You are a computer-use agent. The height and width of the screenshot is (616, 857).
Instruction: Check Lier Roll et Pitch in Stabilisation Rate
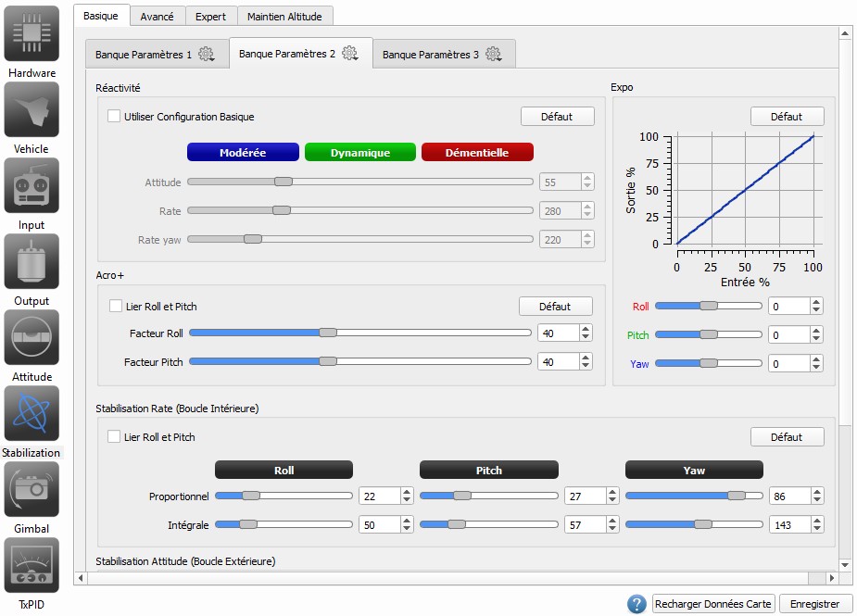(114, 436)
